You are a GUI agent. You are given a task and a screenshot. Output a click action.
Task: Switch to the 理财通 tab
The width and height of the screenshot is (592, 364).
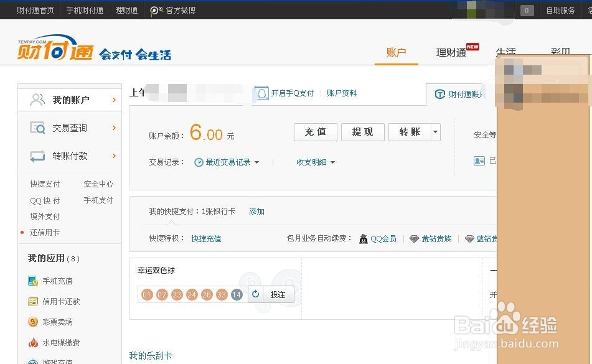451,52
